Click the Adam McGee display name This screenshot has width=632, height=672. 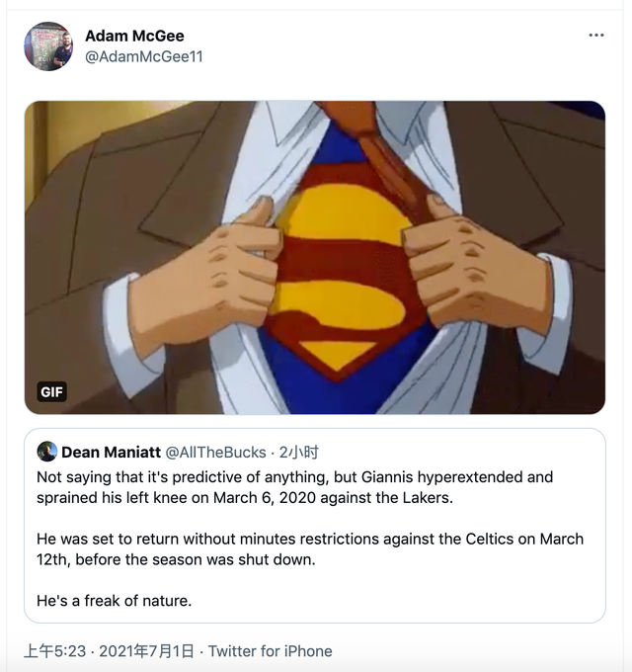pyautogui.click(x=134, y=37)
